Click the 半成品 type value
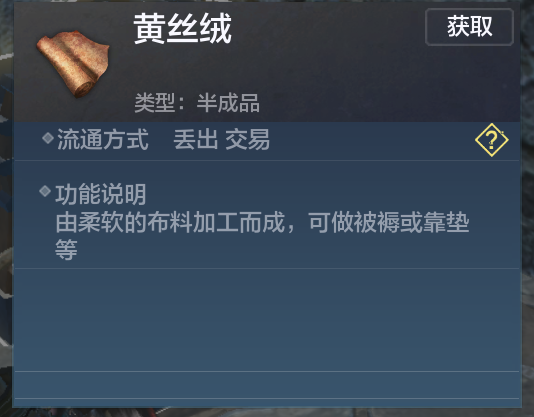534x417 pixels. click(x=228, y=103)
